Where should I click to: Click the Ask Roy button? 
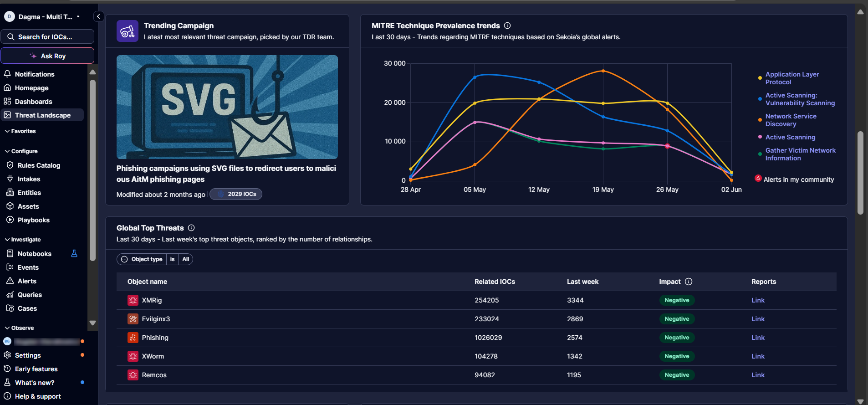pyautogui.click(x=47, y=56)
